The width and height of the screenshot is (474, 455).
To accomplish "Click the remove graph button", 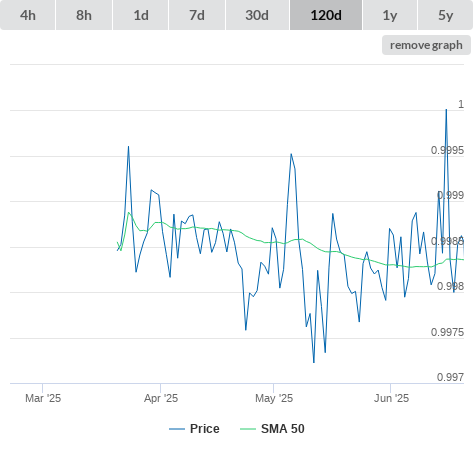I will pos(426,45).
